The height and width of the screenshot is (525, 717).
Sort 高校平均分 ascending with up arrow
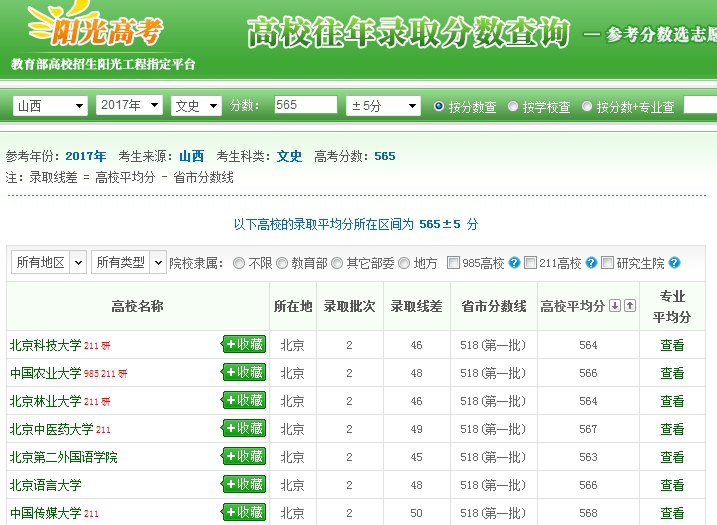629,306
